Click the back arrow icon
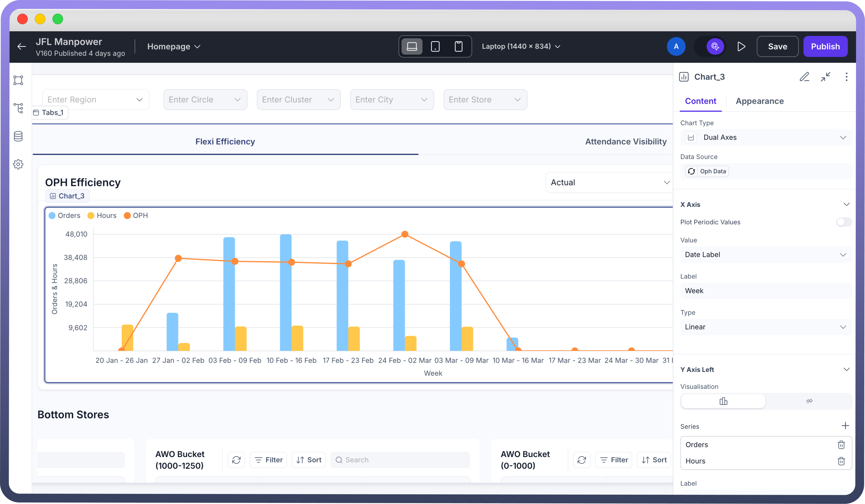This screenshot has width=865, height=504. (x=22, y=47)
